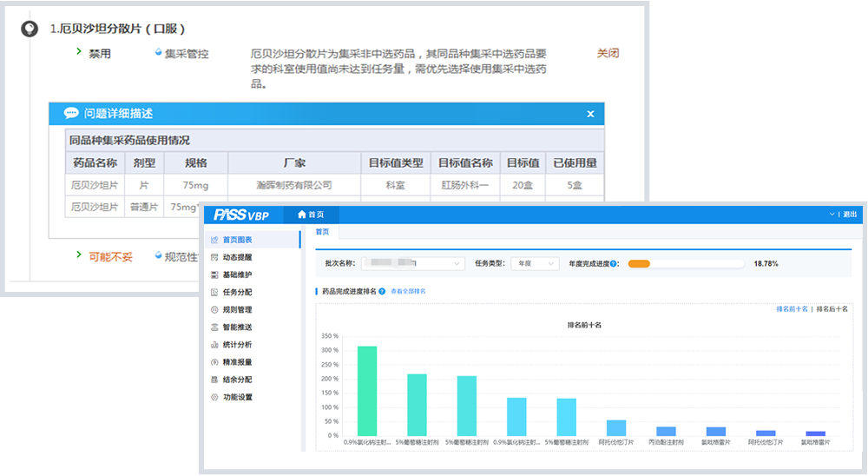Open the 批次名称 dropdown
The width and height of the screenshot is (868, 476).
[x=413, y=263]
